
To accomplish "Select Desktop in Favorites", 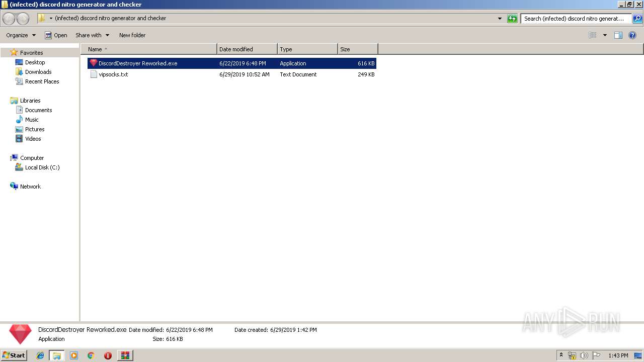I will coord(35,62).
